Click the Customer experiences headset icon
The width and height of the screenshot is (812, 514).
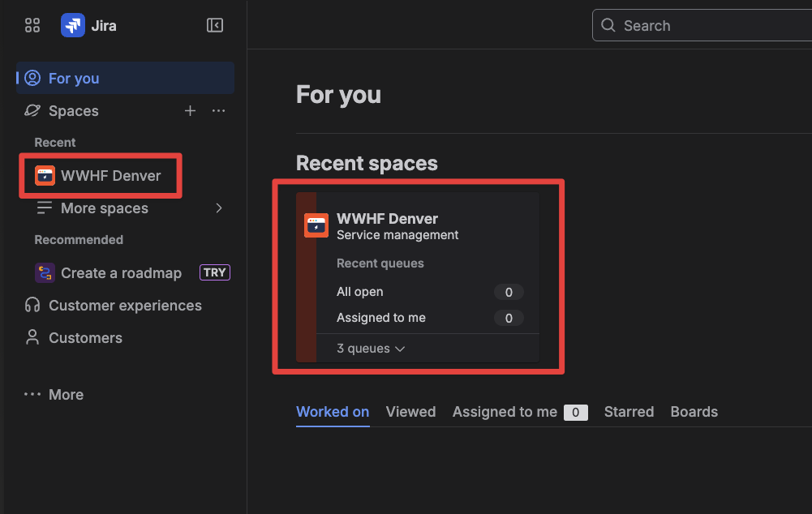[32, 305]
